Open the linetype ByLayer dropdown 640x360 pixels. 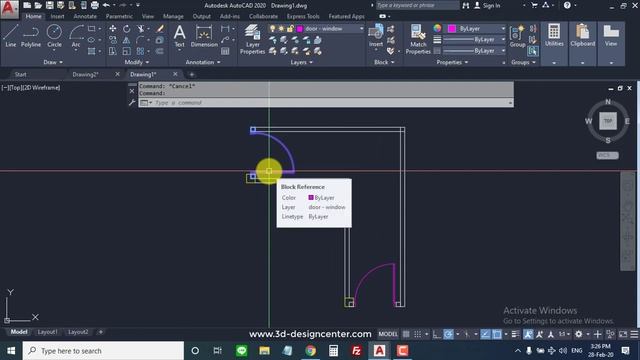coord(503,51)
